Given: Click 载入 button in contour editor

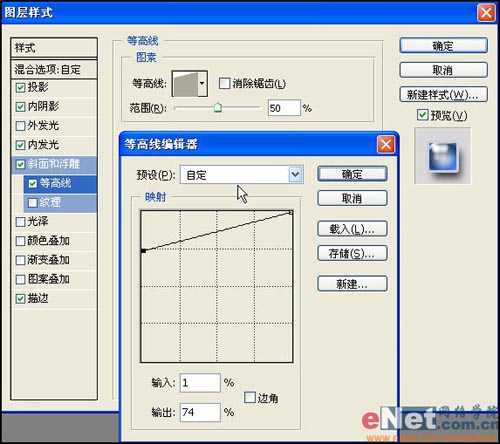Looking at the screenshot, I should tap(352, 229).
